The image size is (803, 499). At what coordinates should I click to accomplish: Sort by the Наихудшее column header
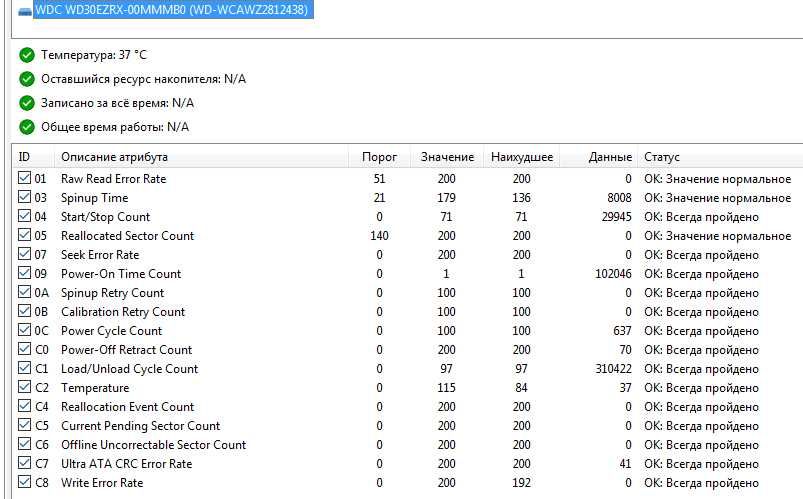(x=522, y=157)
